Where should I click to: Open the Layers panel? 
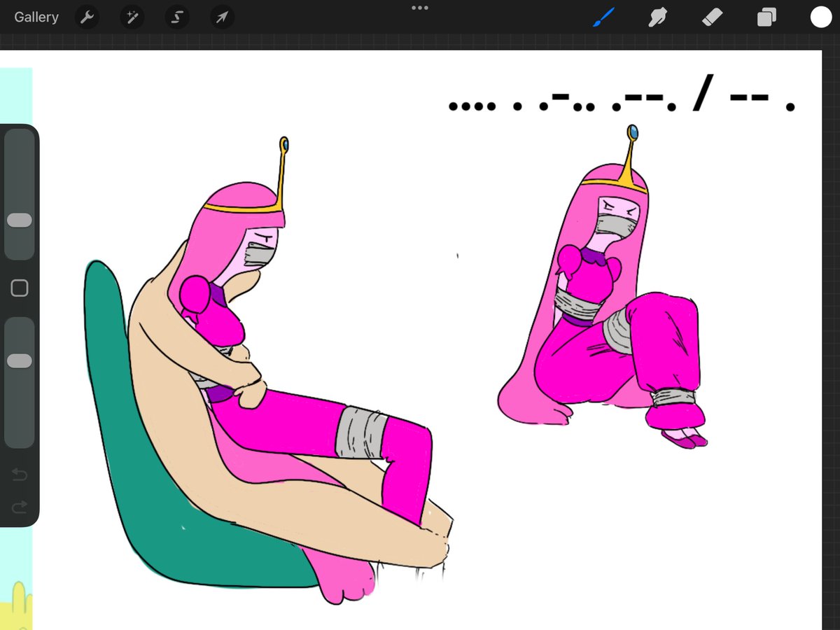(766, 17)
